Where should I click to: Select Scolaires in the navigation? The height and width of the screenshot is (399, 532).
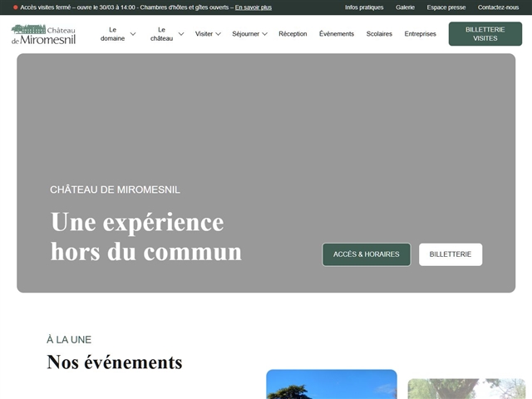[379, 34]
